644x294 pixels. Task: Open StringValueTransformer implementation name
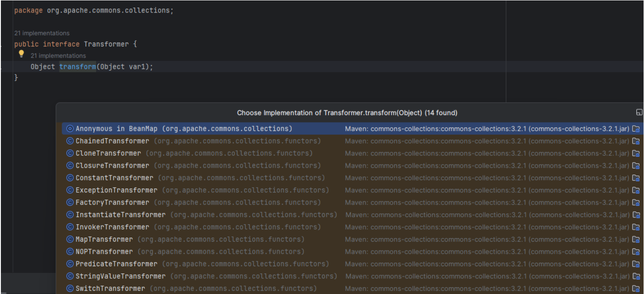[x=120, y=276]
